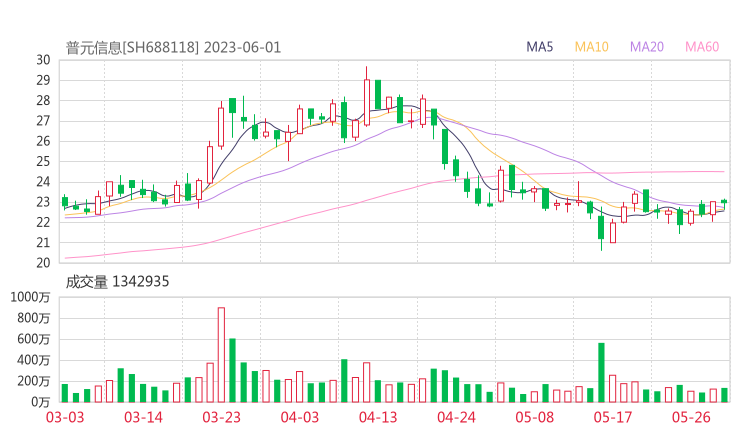
Task: Click the price axis value 27
Action: coord(43,121)
